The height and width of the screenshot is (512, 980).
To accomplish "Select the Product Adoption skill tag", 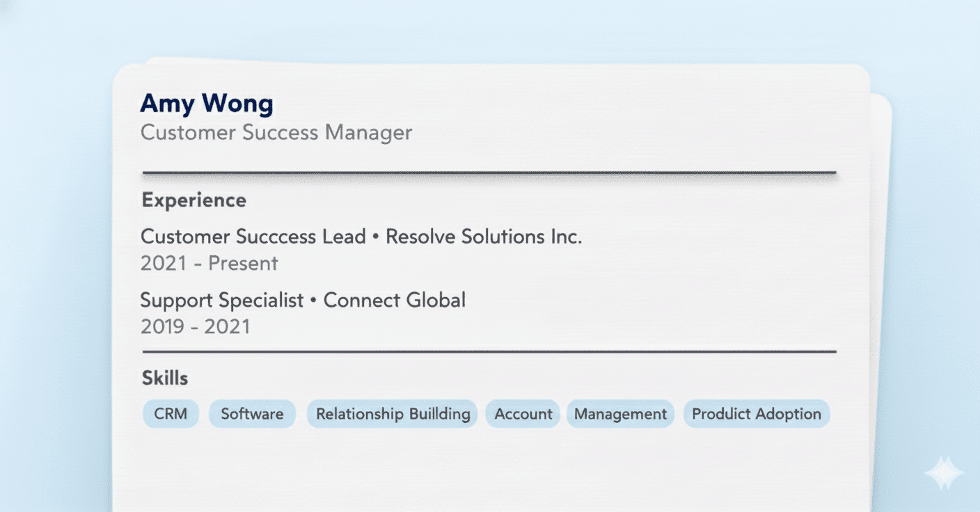I will 757,414.
